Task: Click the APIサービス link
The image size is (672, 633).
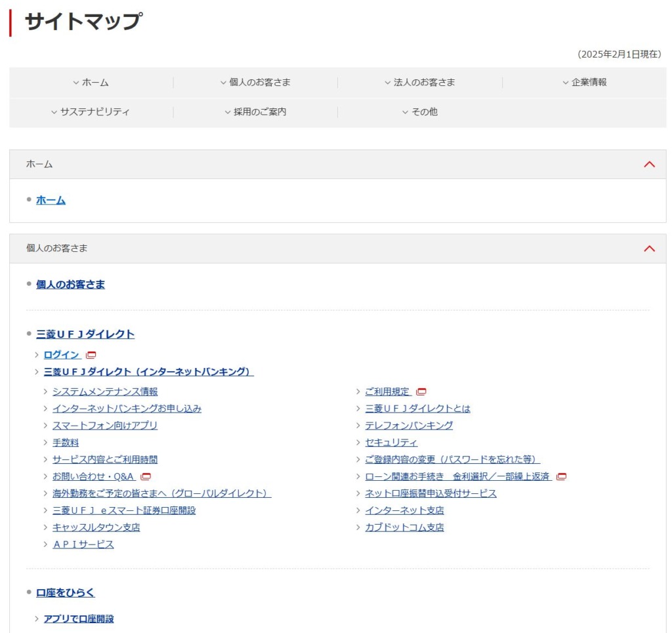Action: click(83, 544)
